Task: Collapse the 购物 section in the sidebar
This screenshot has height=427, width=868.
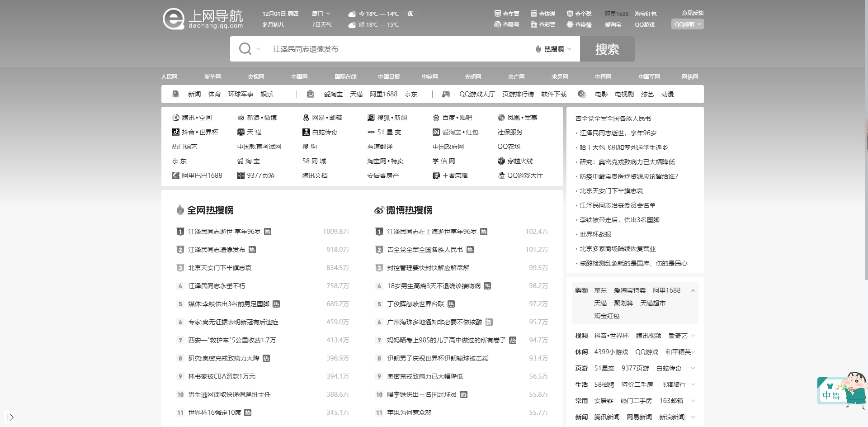Action: [x=693, y=291]
